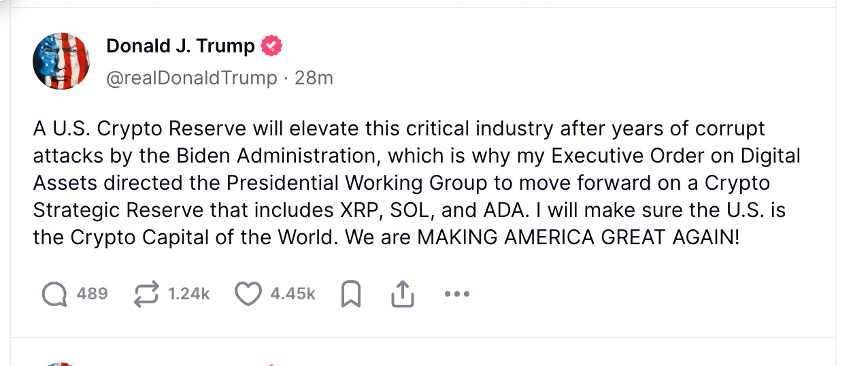Viewport: 868px width, 366px height.
Task: Click the 28m post timestamp
Action: [x=314, y=78]
